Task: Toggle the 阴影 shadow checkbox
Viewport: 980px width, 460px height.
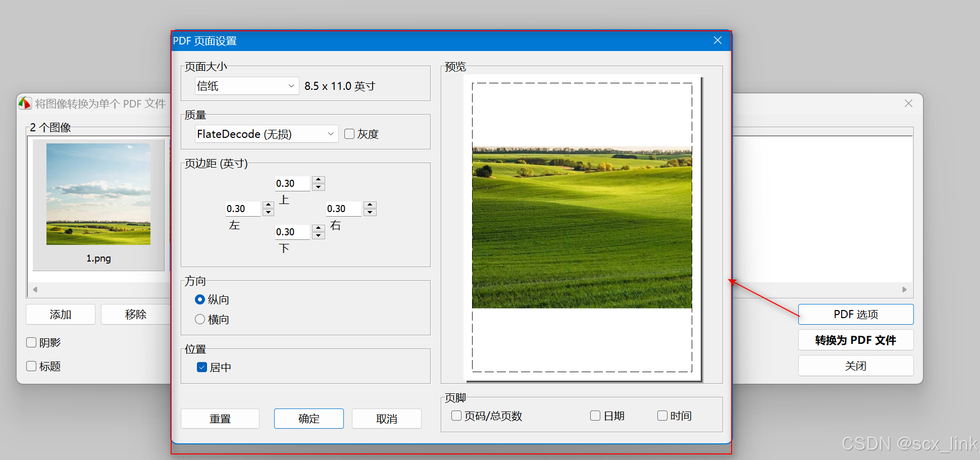Action: coord(31,342)
